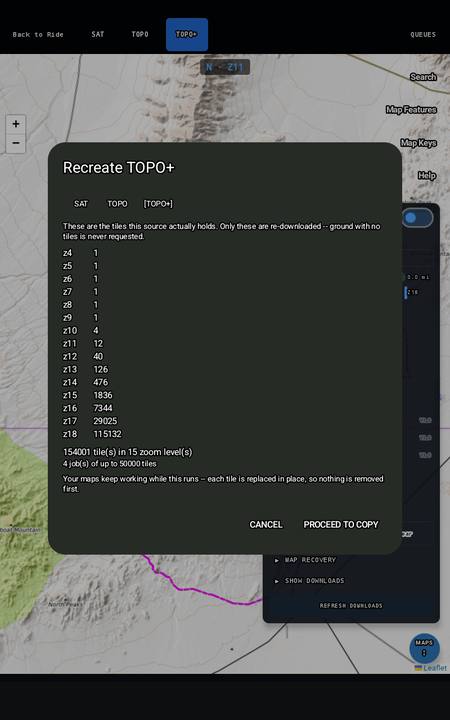Image resolution: width=450 pixels, height=720 pixels.
Task: Click the z16 row showing 7344 tiles
Action: [x=88, y=408]
